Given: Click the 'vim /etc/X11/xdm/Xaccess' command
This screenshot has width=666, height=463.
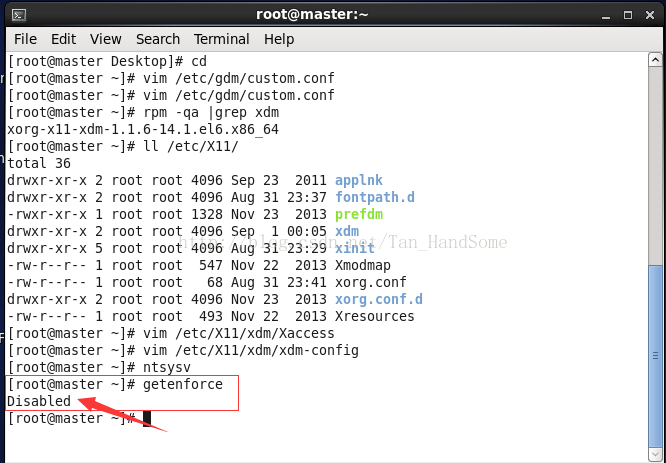Looking at the screenshot, I should (x=239, y=333).
